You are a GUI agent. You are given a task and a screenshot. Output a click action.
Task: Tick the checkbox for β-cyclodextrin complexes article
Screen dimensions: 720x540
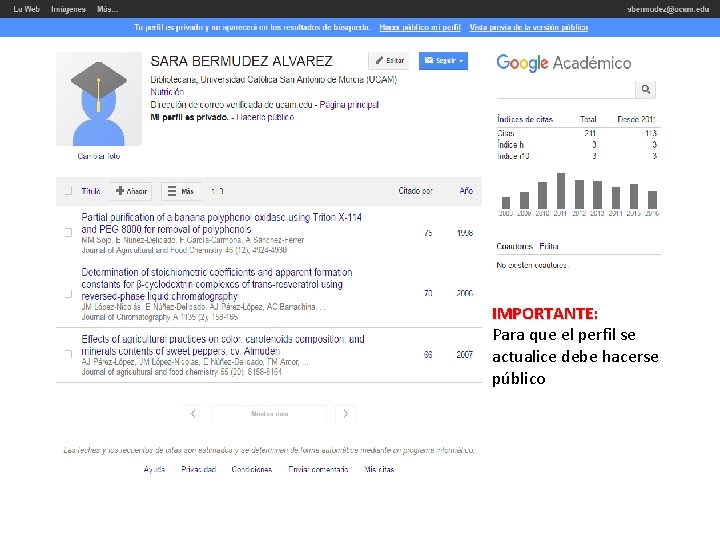coord(68,293)
